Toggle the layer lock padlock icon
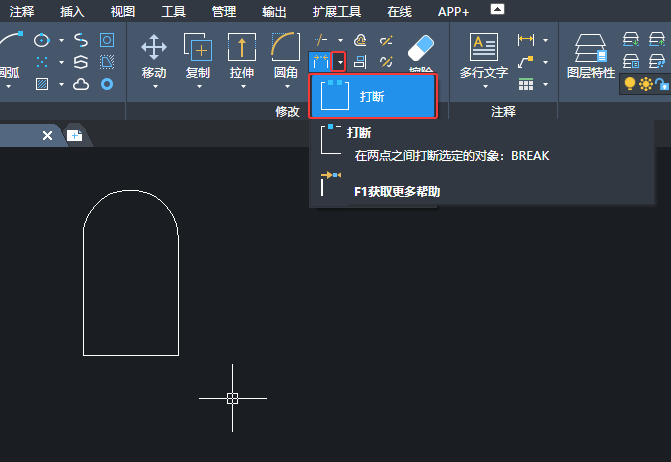Viewport: 671px width, 462px height. 662,84
